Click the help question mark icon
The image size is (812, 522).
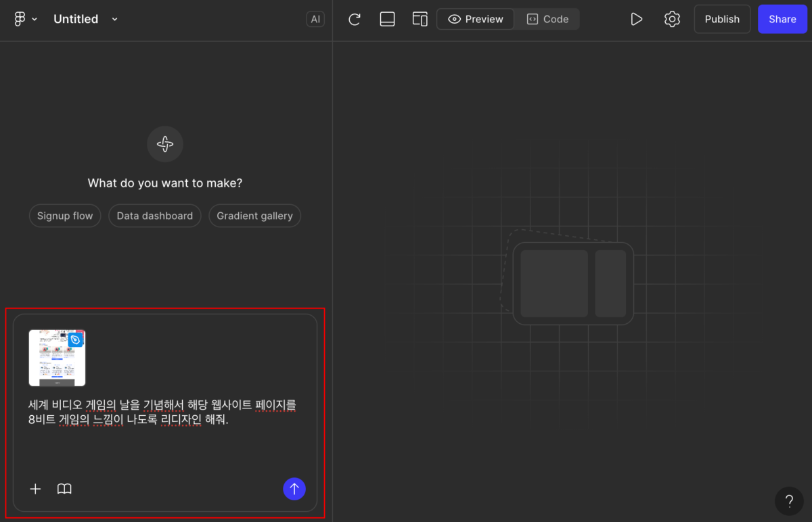tap(789, 501)
